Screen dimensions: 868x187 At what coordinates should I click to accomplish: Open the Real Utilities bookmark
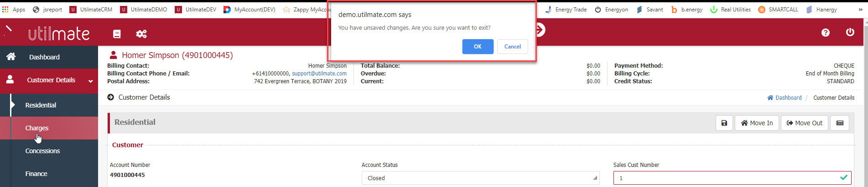pos(730,10)
